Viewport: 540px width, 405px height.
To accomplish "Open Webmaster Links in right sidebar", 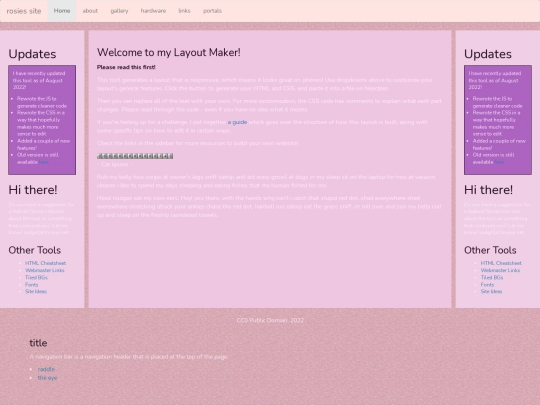I will pos(500,270).
